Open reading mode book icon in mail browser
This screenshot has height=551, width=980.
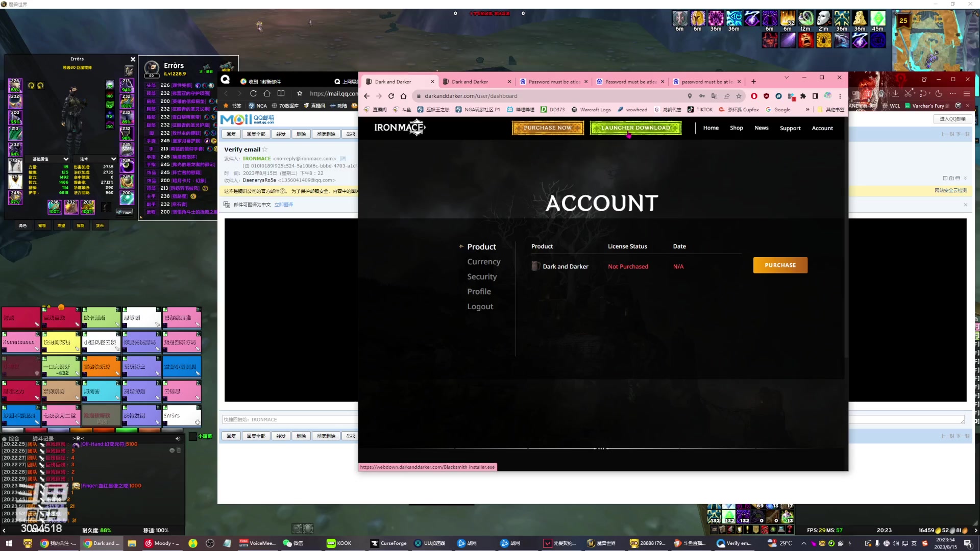(281, 93)
